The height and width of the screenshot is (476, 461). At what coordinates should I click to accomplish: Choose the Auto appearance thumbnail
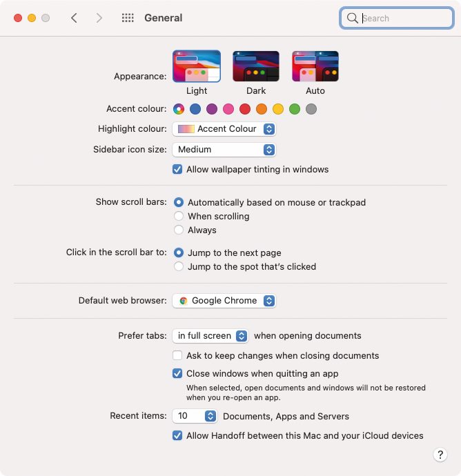[315, 66]
